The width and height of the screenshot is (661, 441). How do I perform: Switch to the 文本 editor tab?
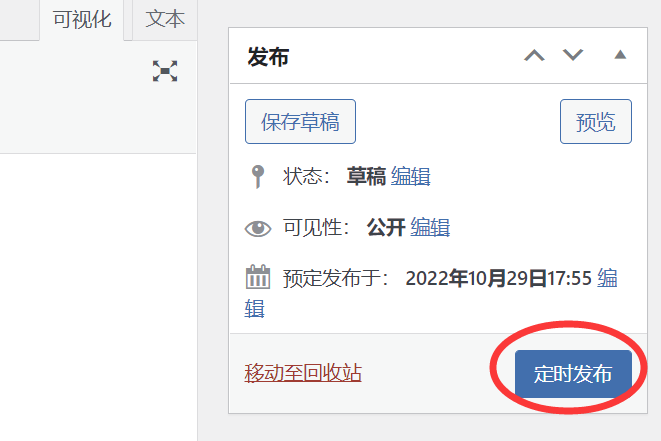tap(165, 20)
